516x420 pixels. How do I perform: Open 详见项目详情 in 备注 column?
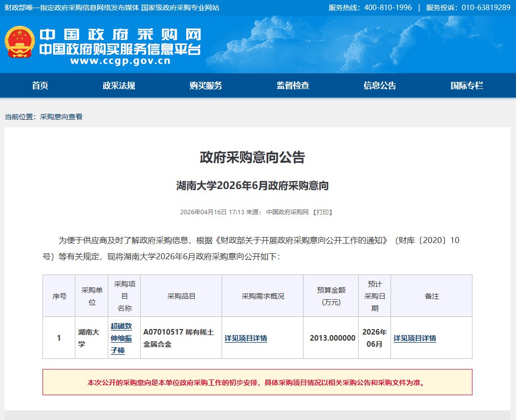pyautogui.click(x=415, y=338)
